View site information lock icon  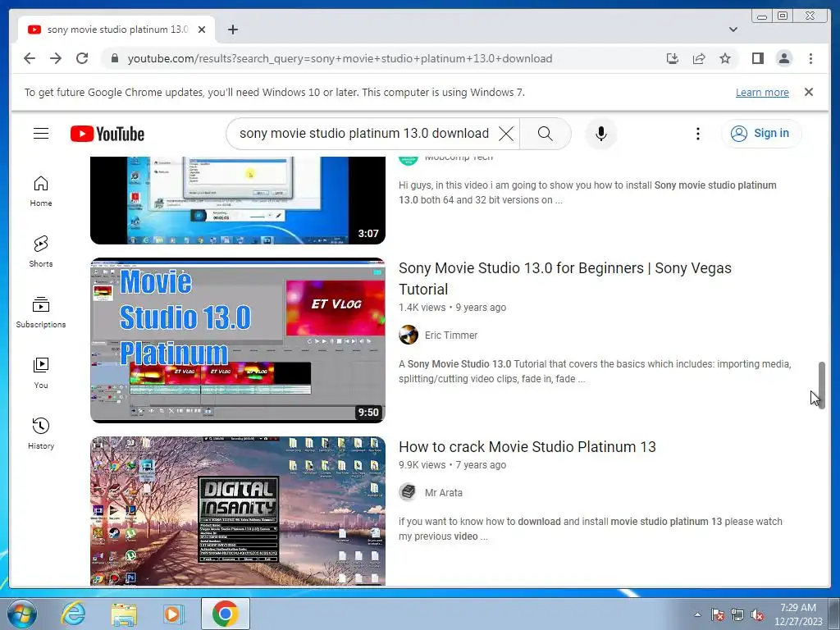tap(114, 58)
